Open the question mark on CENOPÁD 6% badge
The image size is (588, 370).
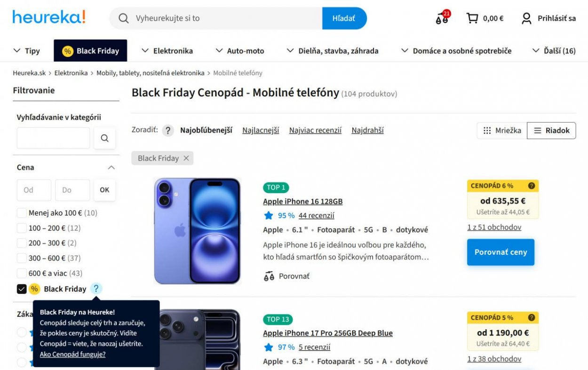tap(532, 186)
